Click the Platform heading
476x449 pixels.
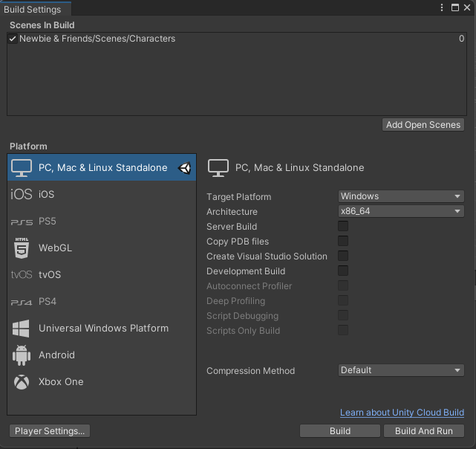(x=28, y=146)
